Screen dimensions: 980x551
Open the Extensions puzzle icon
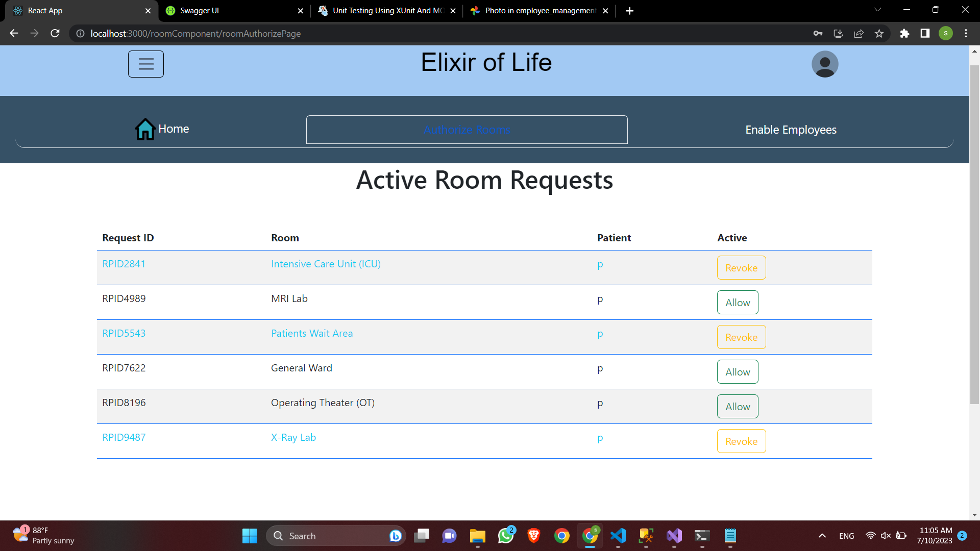tap(904, 33)
